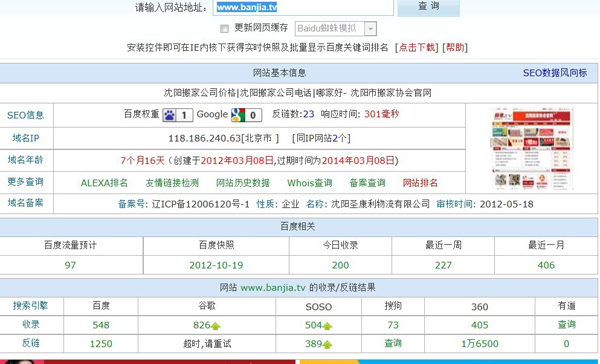Viewport: 600px width, 364px height.
Task: Click SOSO indexed count 504
Action: point(313,325)
